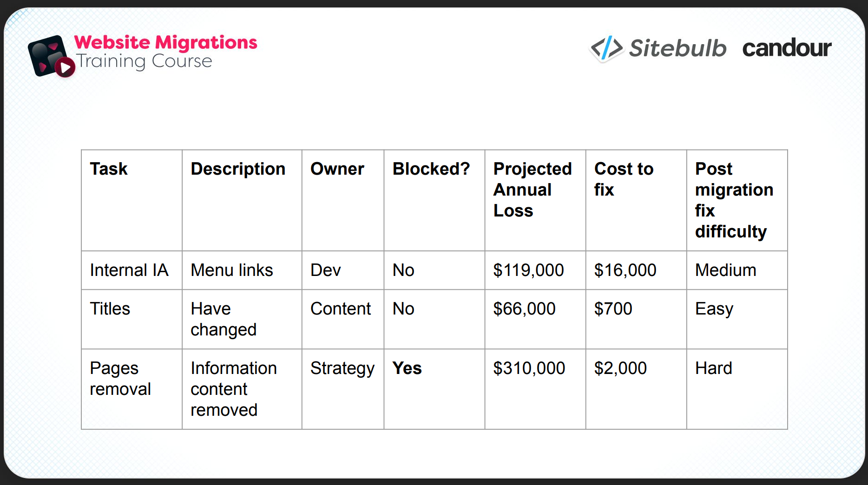Select the Projected Annual Loss header
This screenshot has height=485, width=868.
(533, 190)
